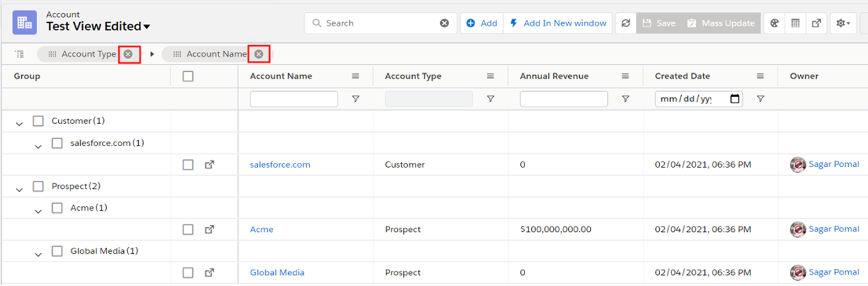Collapse the Global Media (1) subgroup
This screenshot has width=868, height=286.
tap(39, 253)
